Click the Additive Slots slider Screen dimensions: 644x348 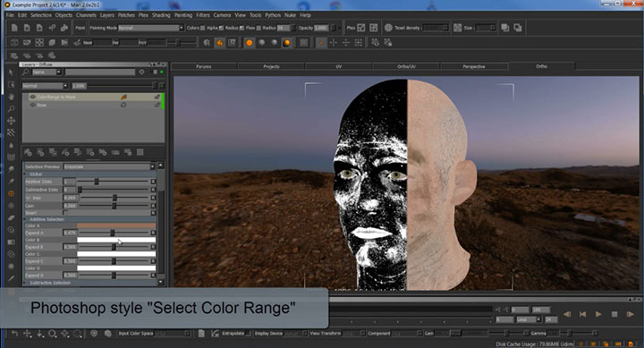coord(113,182)
